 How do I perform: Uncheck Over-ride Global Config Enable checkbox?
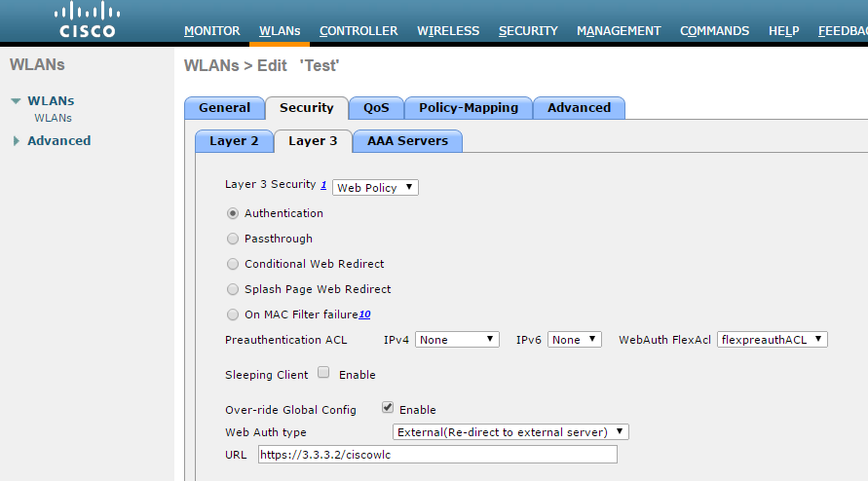[388, 407]
